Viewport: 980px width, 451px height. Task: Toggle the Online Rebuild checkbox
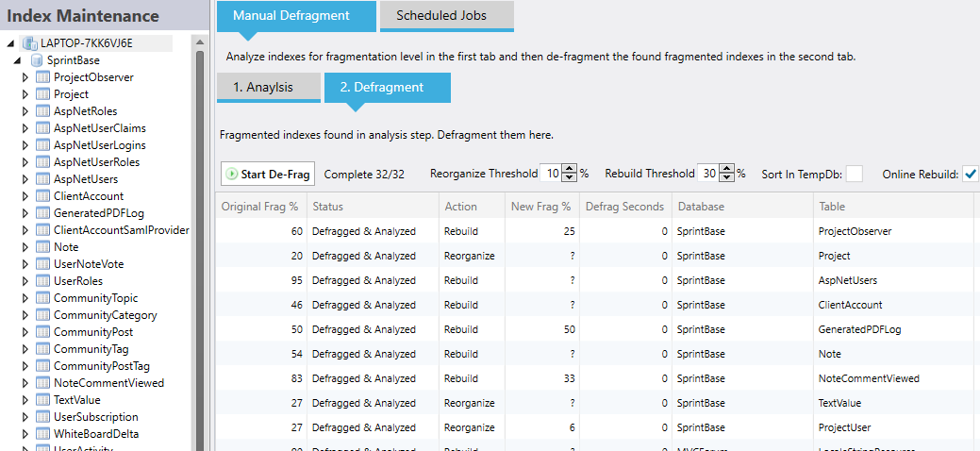tap(970, 174)
